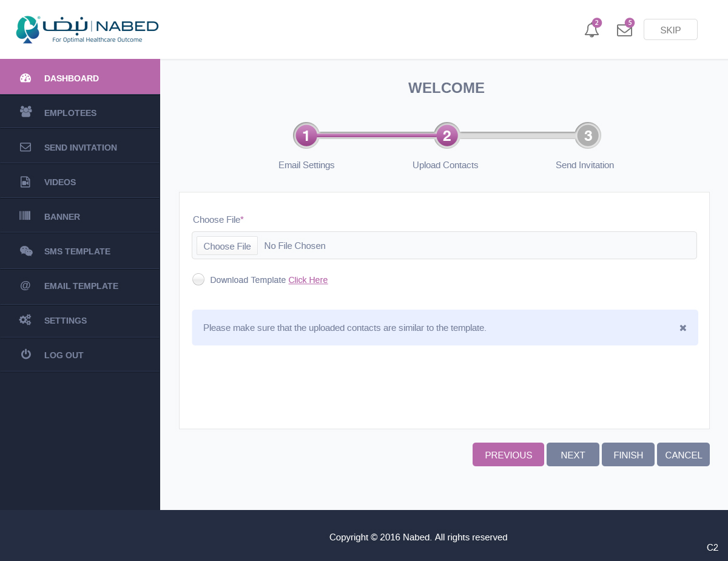Click the SMS Template chat icon
The width and height of the screenshot is (728, 561).
[x=26, y=251]
